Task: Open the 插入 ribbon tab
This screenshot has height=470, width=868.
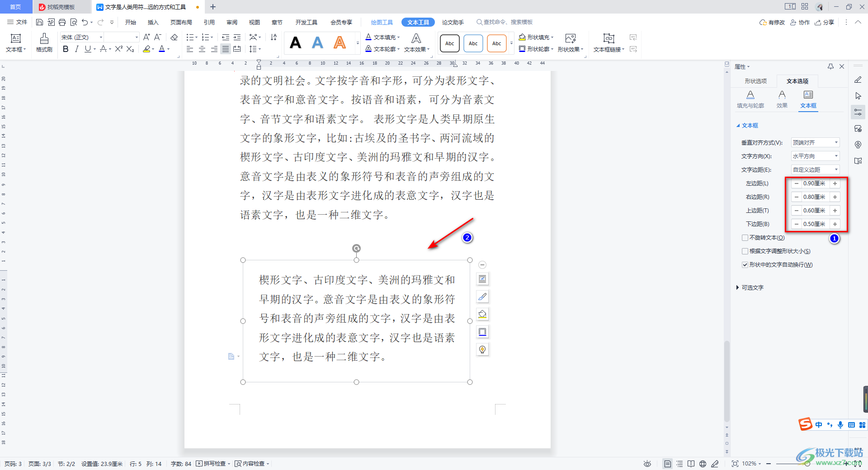Action: point(153,22)
